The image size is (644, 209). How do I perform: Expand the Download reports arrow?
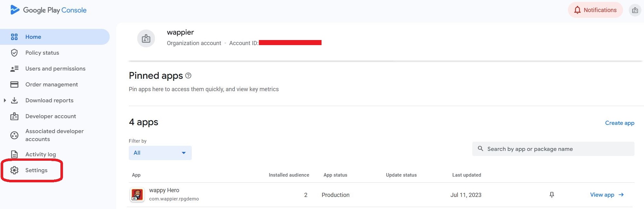(x=5, y=100)
